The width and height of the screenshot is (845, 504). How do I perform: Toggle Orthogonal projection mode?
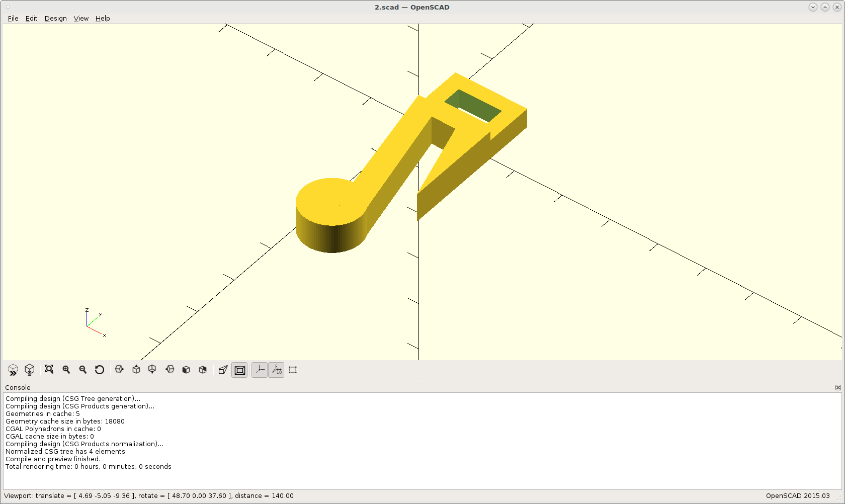point(239,370)
